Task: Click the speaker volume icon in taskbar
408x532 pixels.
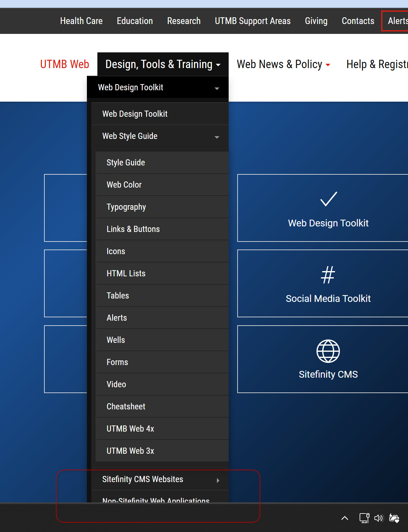Action: [378, 518]
